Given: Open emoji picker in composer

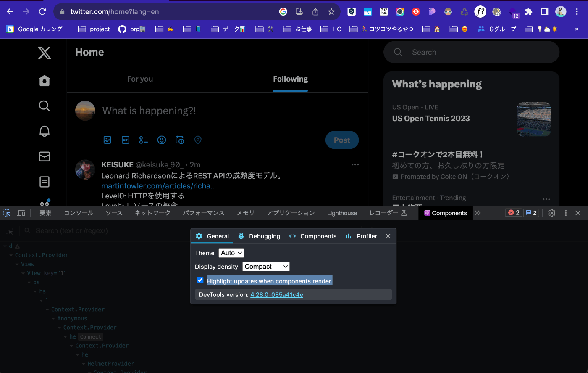Looking at the screenshot, I should (x=162, y=140).
